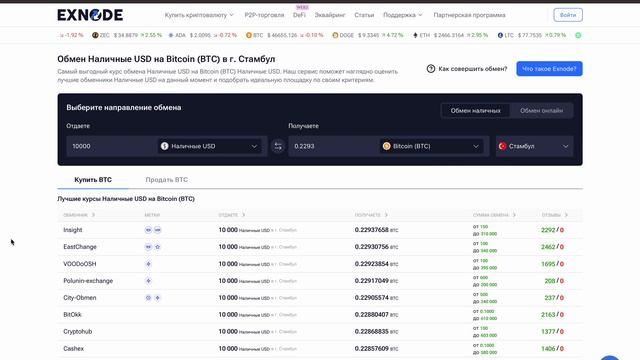Click the DOGE coin icon in ticker
Viewport: 640px width, 360px height.
[x=335, y=35]
